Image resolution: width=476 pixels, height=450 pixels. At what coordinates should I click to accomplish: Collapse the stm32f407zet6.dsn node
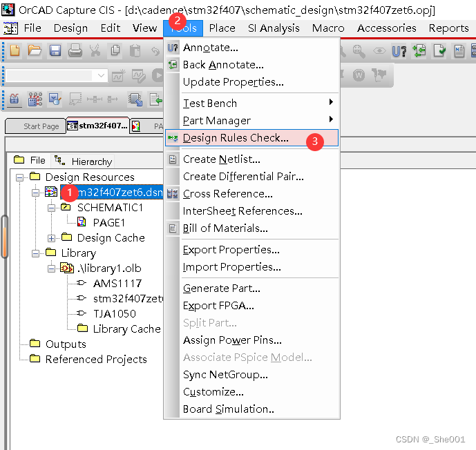[35, 193]
